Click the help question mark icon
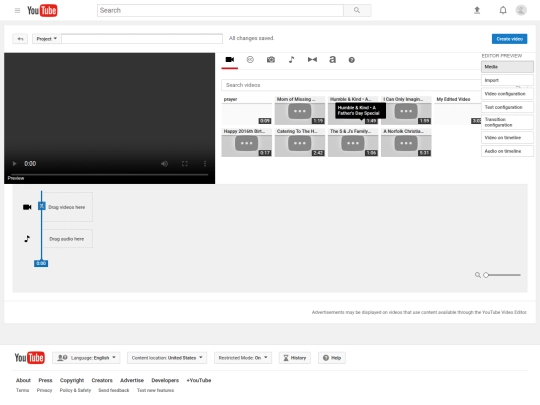 pyautogui.click(x=351, y=60)
